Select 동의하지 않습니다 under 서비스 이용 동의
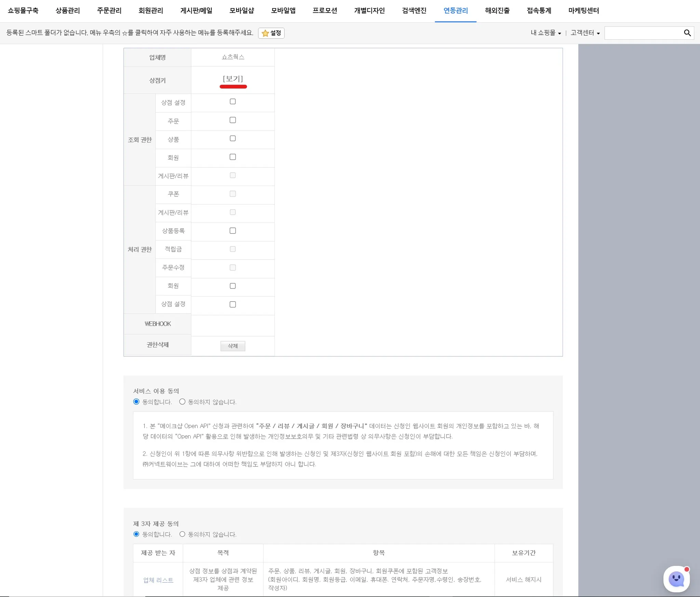 click(183, 402)
